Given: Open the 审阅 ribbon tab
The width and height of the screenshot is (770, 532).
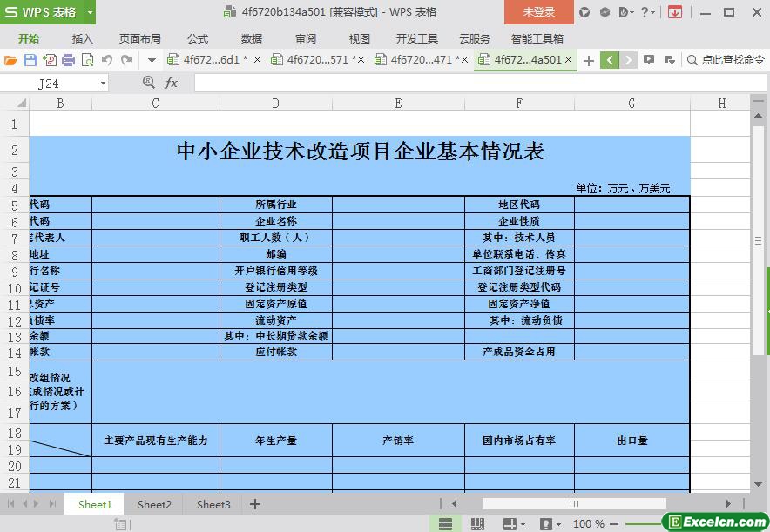Looking at the screenshot, I should (x=306, y=39).
